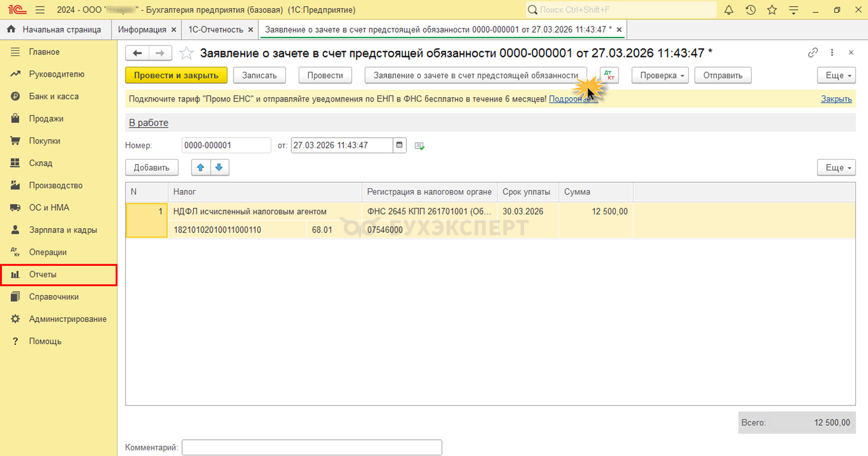Open the Главное section

[59, 52]
